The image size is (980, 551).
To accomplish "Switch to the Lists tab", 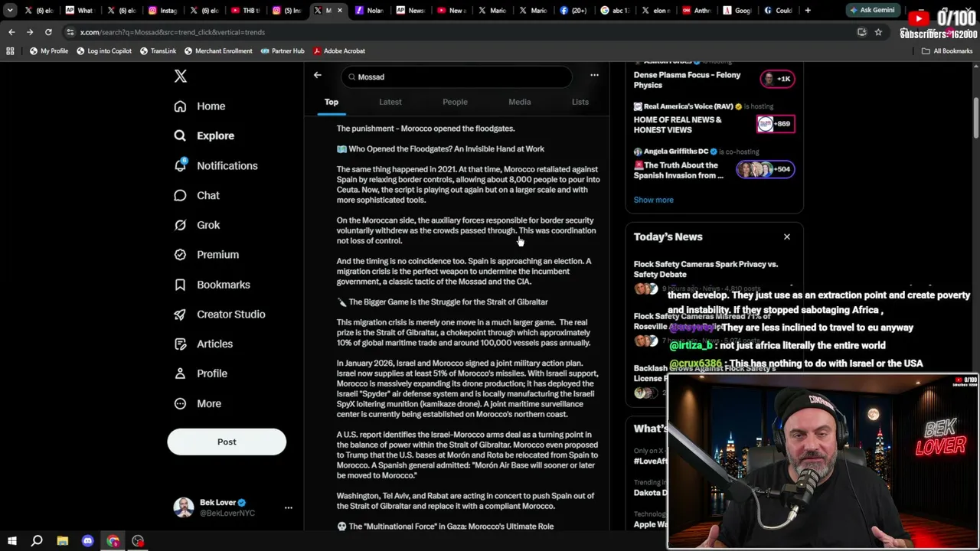I will point(580,102).
